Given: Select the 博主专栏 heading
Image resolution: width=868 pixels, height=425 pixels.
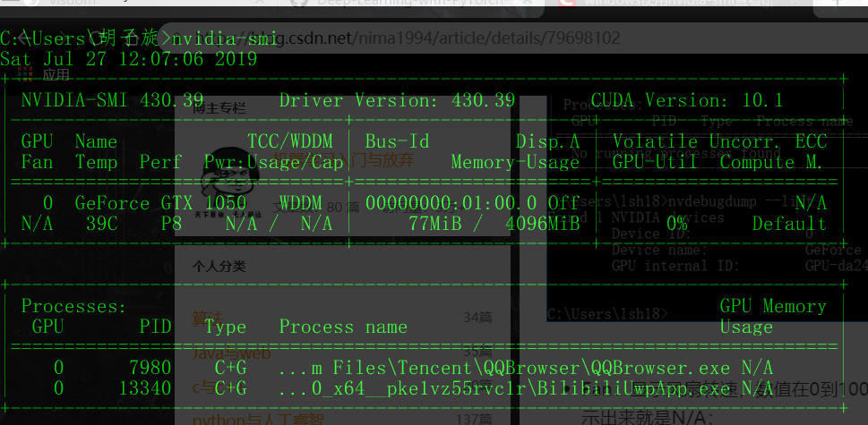Looking at the screenshot, I should click(x=219, y=107).
